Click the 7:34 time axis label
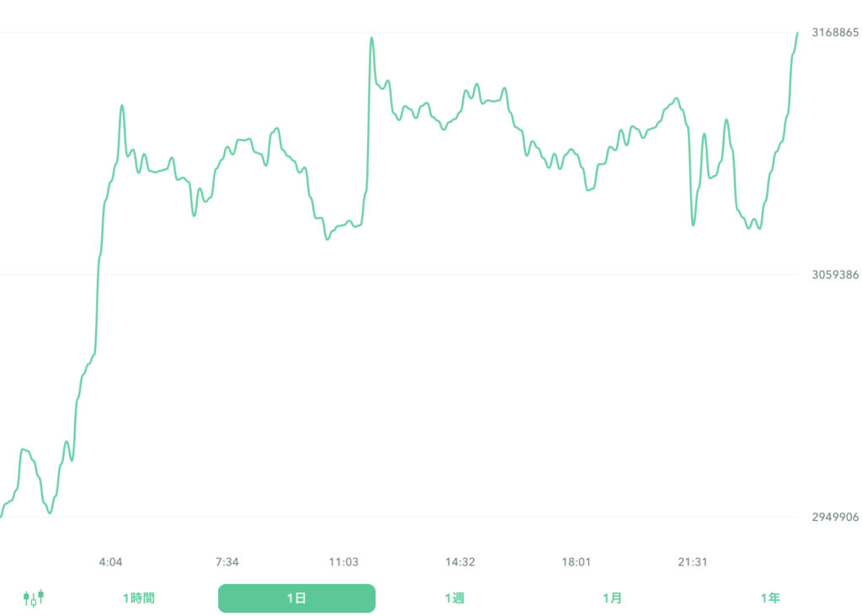This screenshot has height=616, width=862. pyautogui.click(x=226, y=561)
